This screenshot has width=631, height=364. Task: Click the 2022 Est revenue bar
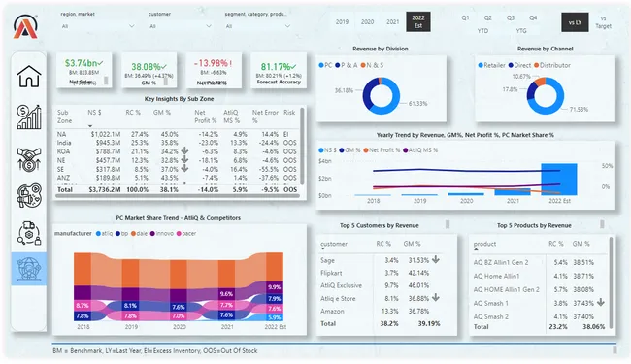point(559,180)
